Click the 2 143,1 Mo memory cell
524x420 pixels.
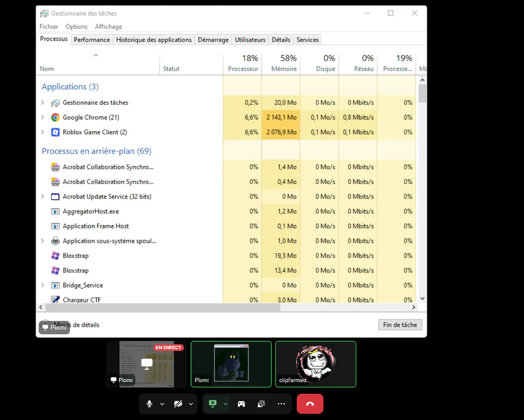point(281,117)
